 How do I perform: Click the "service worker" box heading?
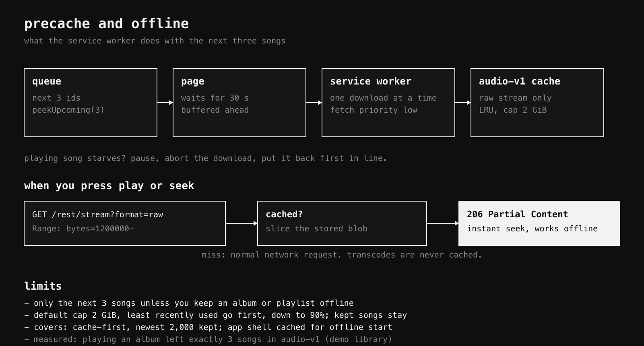click(x=371, y=81)
